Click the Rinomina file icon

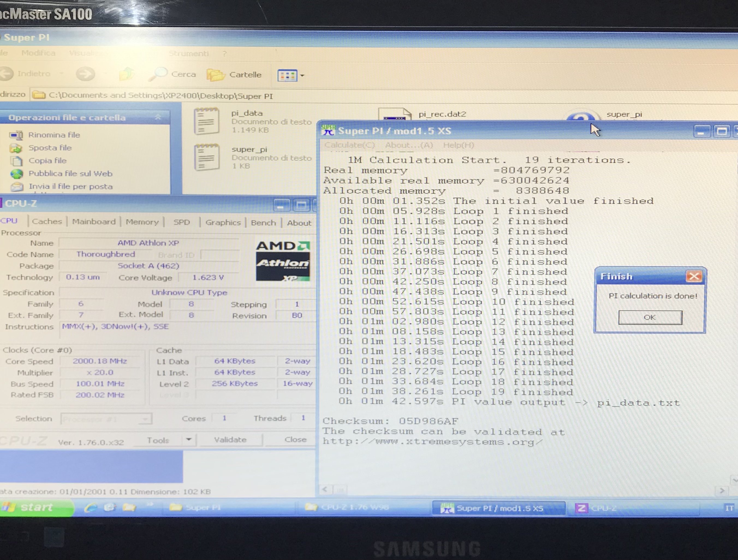coord(16,135)
